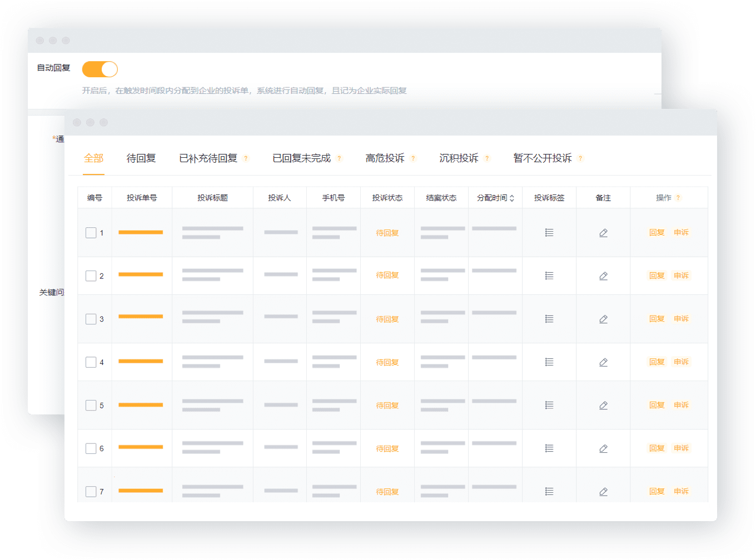This screenshot has height=560, width=756.
Task: Check the checkbox for row 1
Action: [91, 233]
